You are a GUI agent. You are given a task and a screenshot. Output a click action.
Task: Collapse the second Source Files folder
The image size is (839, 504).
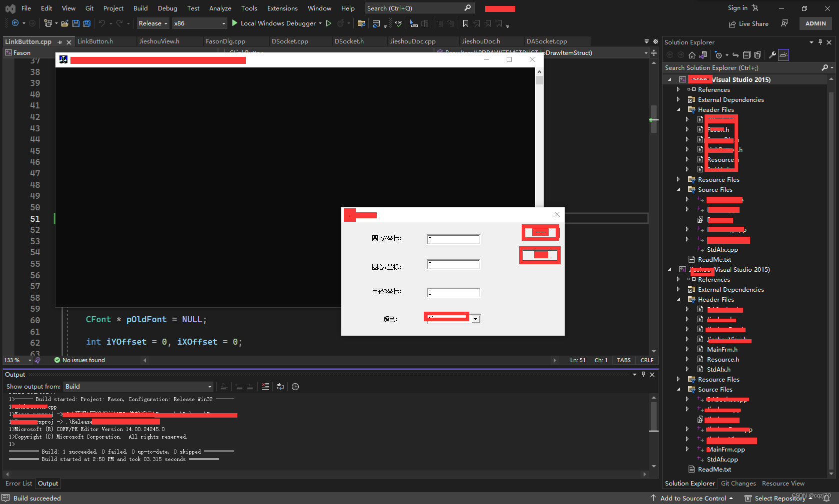pyautogui.click(x=678, y=389)
